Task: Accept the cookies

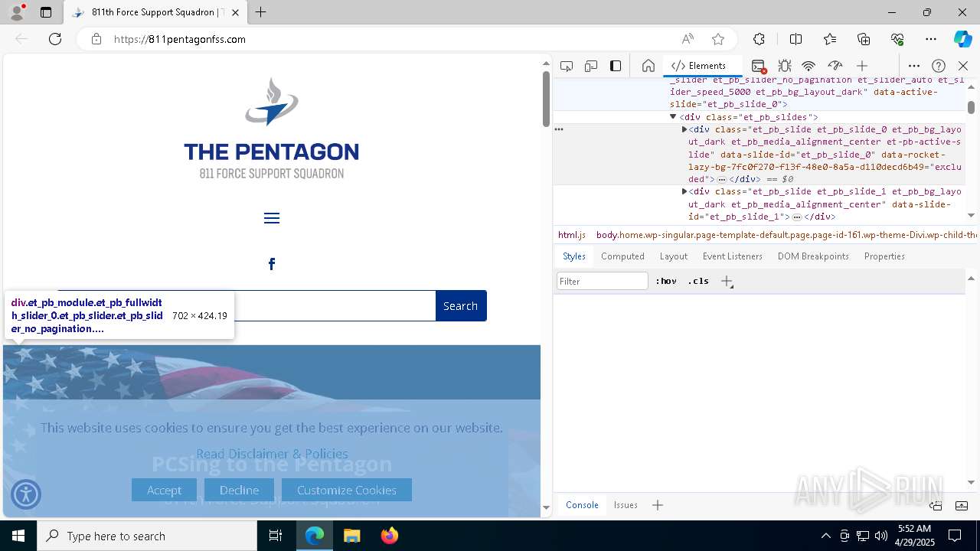Action: pos(164,490)
